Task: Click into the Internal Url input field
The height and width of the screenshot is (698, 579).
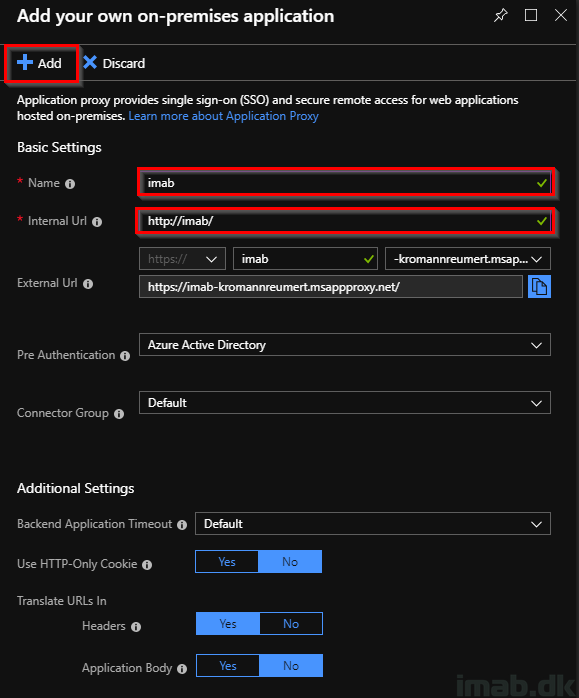Action: coord(345,221)
